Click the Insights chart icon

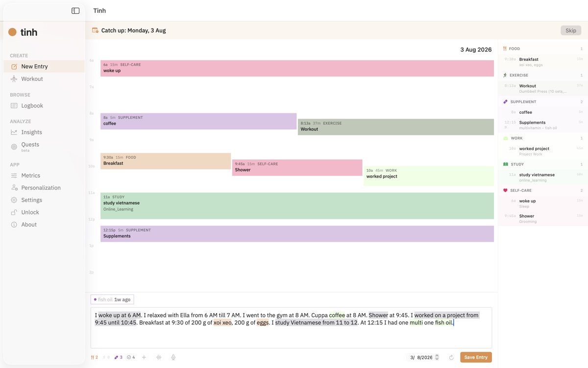(14, 132)
